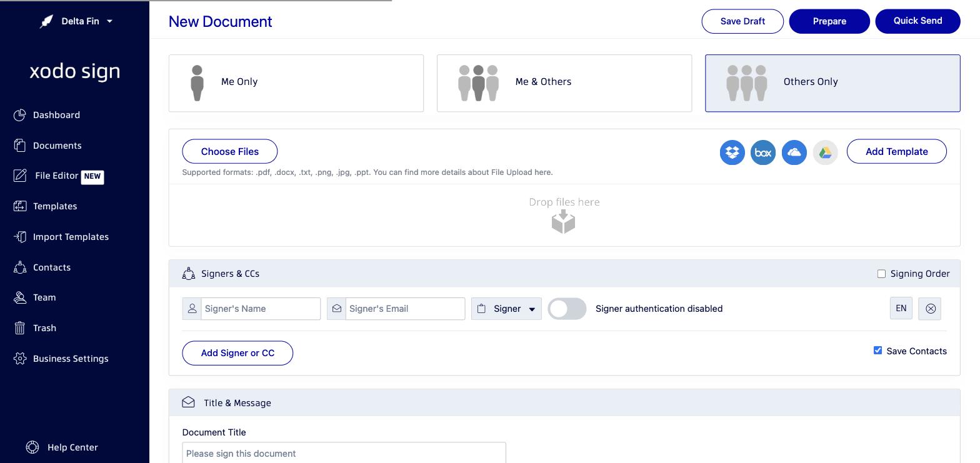Click the drop files box icon
Image resolution: width=980 pixels, height=463 pixels.
564,222
